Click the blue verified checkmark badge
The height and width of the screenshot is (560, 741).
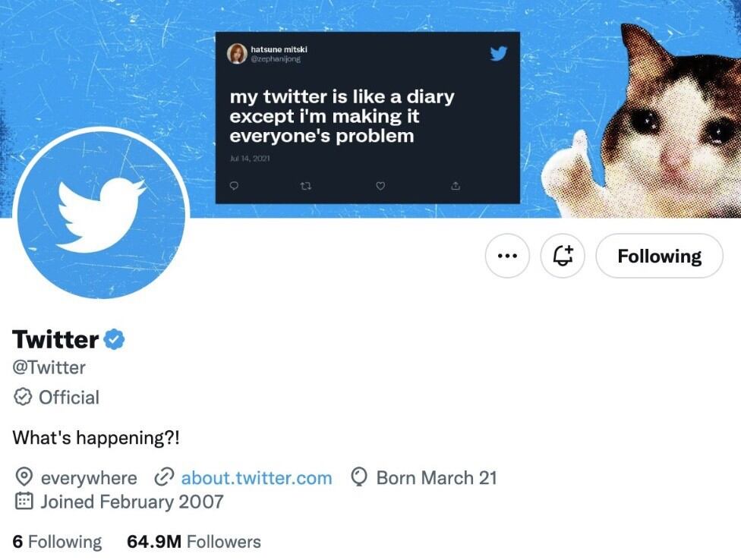(x=114, y=339)
